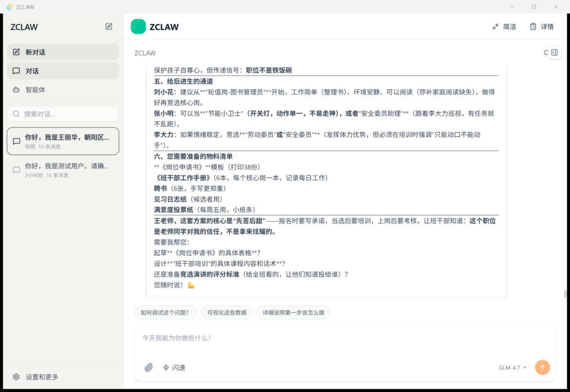Click the paperclip attachment icon
The image size is (570, 392).
[149, 368]
